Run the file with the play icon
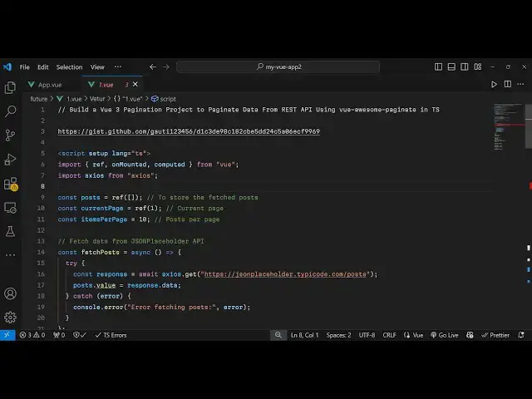This screenshot has width=532, height=399. [x=494, y=84]
